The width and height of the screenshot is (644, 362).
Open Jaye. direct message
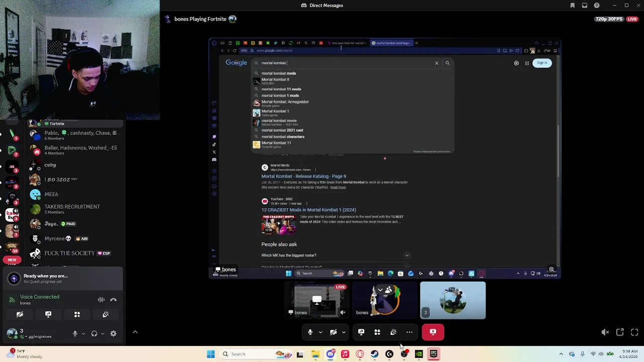(x=74, y=224)
